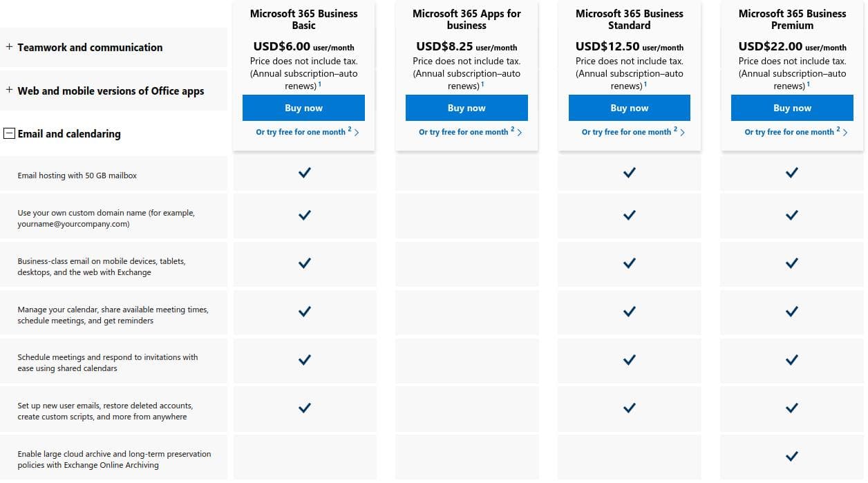Click Business Basic checkmark for new user emails
868x483 pixels.
304,408
